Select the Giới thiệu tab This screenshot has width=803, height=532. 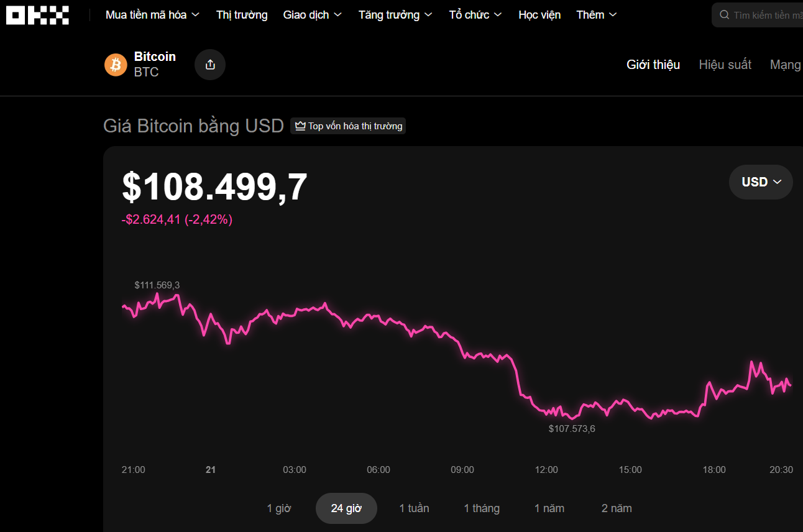653,65
